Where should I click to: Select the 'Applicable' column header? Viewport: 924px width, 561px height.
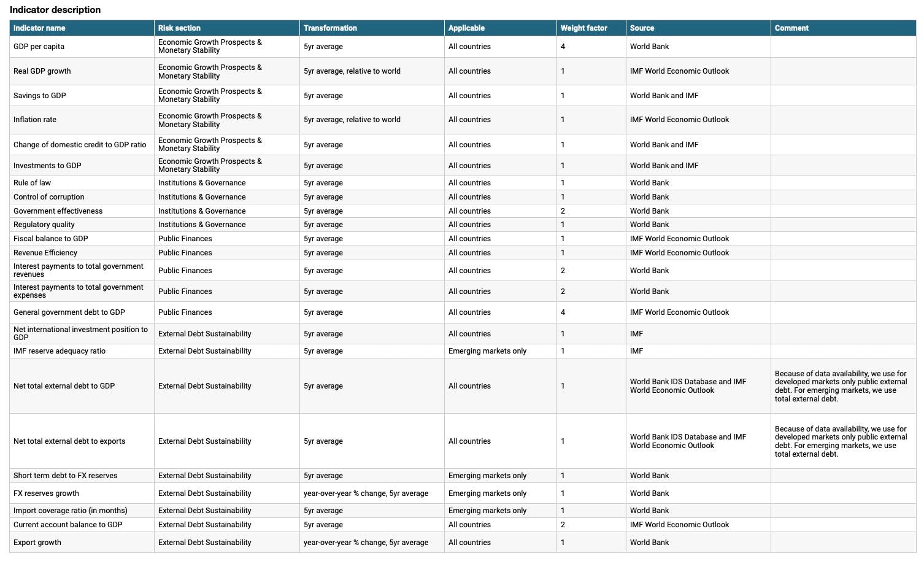[x=501, y=28]
